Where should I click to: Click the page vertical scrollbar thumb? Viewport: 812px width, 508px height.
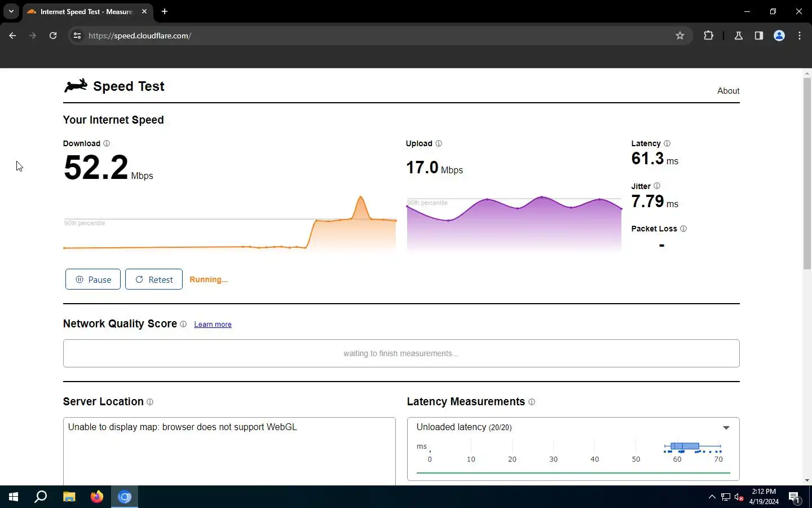point(807,174)
